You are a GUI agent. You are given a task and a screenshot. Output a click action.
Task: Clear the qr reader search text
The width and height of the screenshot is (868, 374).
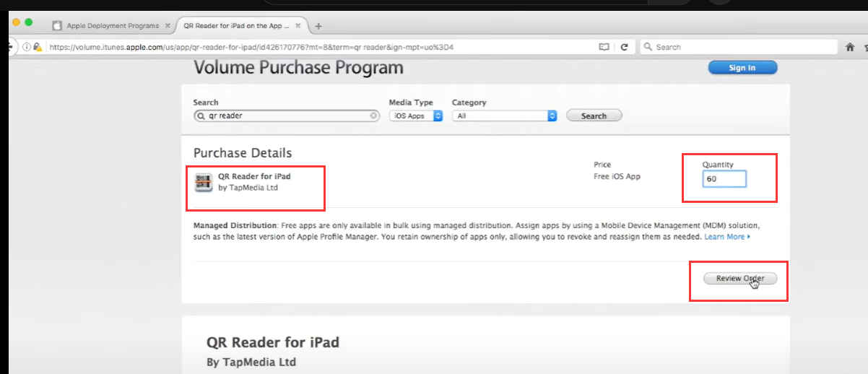coord(373,116)
